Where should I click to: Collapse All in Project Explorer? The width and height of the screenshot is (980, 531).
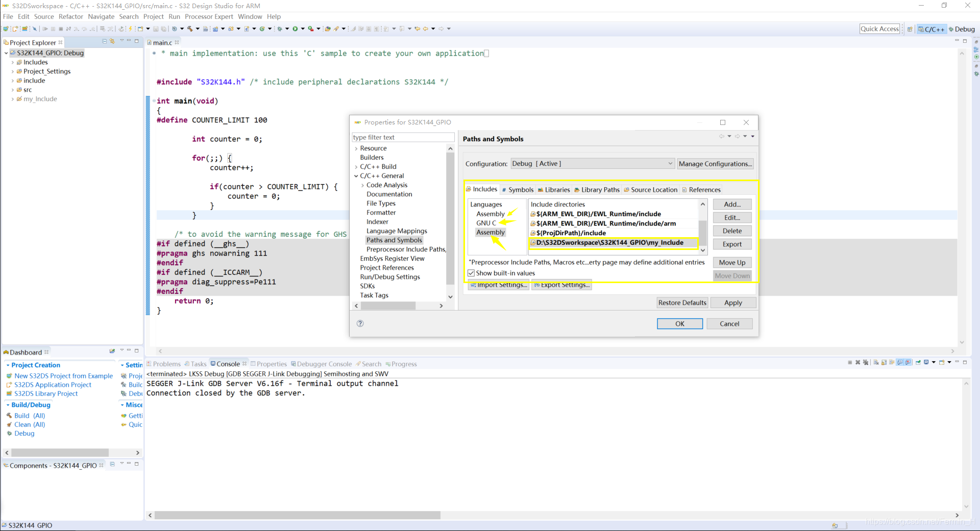pos(104,41)
